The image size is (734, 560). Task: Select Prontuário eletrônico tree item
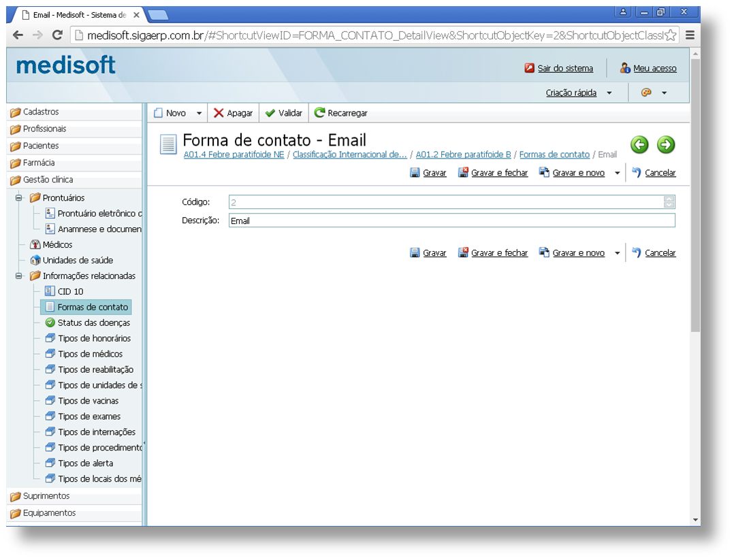tap(94, 214)
